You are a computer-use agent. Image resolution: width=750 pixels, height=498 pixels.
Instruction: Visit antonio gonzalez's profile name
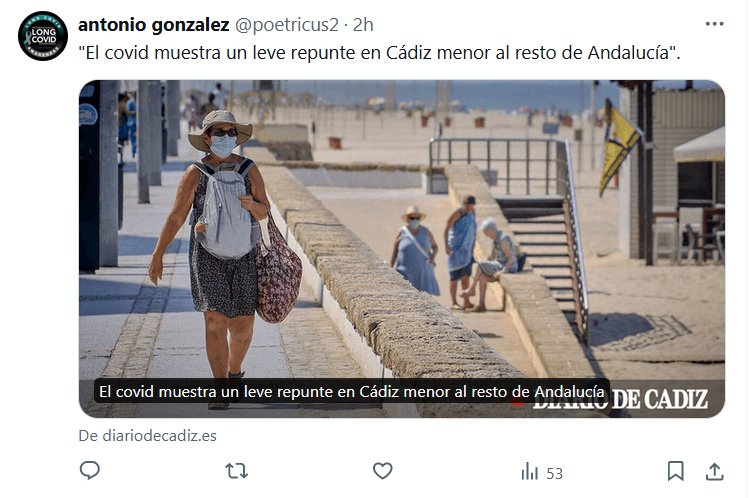point(154,25)
